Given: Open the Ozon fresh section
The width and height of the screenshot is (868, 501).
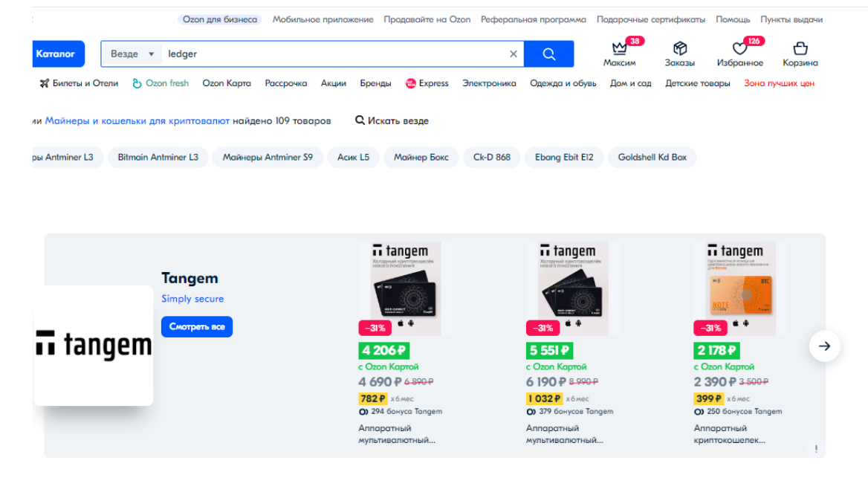Looking at the screenshot, I should click(x=161, y=83).
